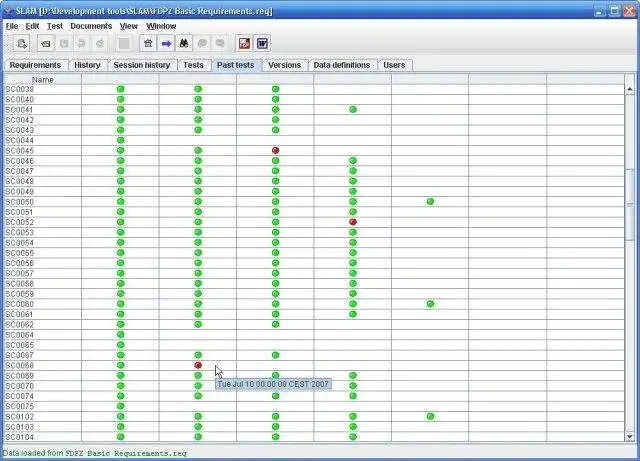Click the rightmost green dot in row SC0102
640x461 pixels.
(x=430, y=416)
